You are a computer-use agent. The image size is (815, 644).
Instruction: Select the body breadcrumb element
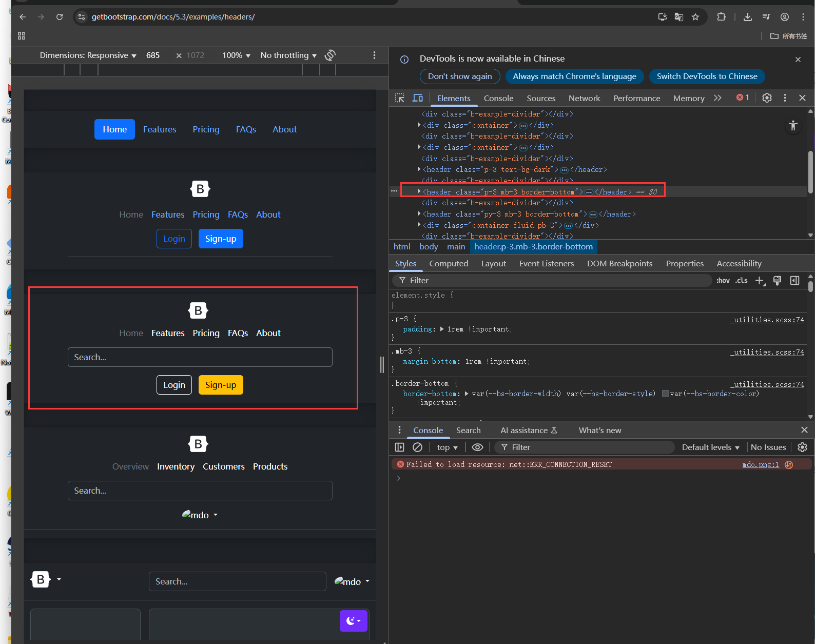[x=429, y=247]
